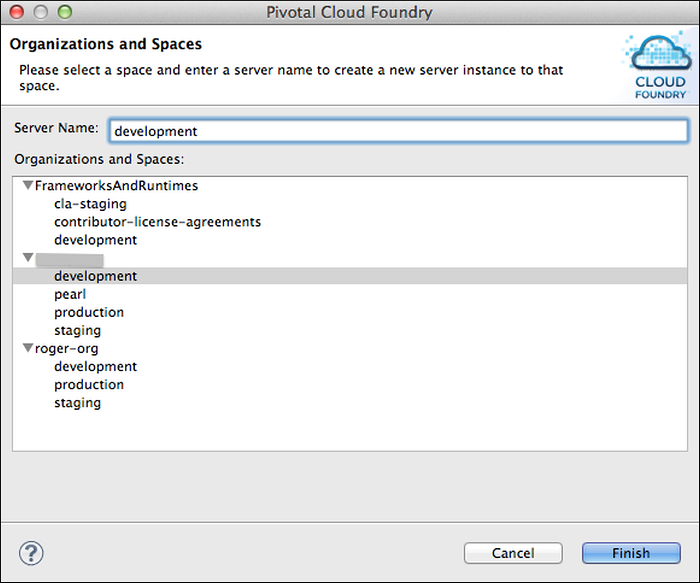The width and height of the screenshot is (700, 583).
Task: Select development under roger-org
Action: point(95,366)
